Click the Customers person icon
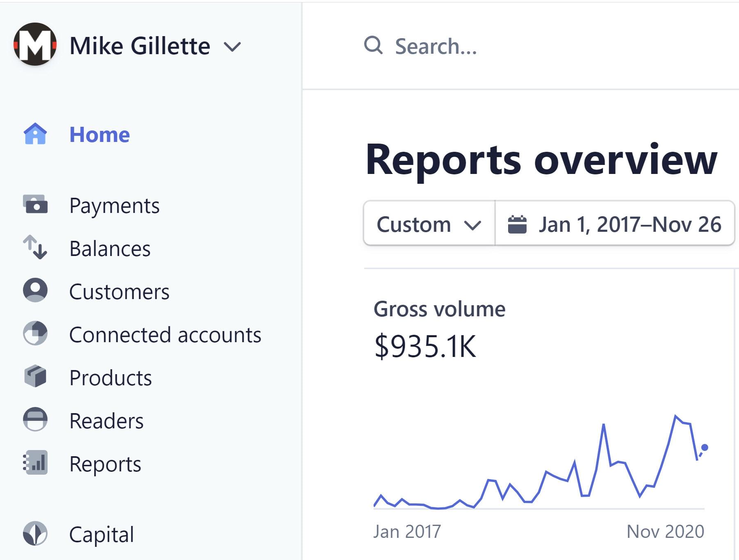This screenshot has height=560, width=739. click(x=35, y=290)
